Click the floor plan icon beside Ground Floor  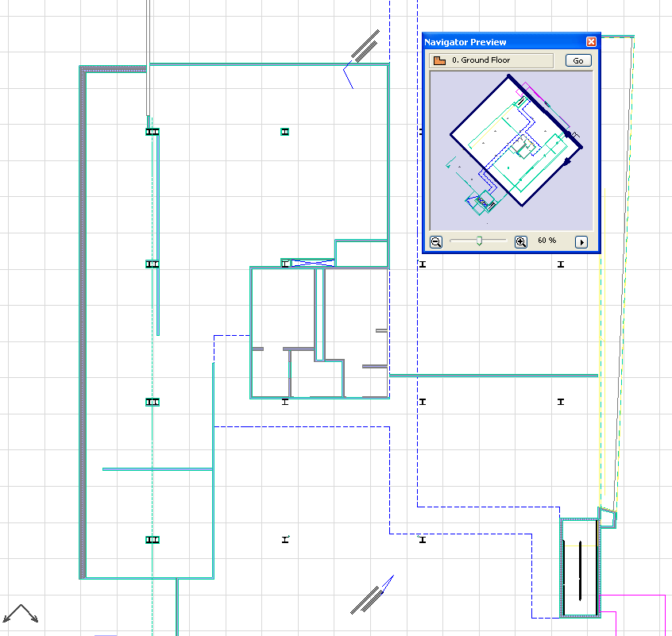pyautogui.click(x=439, y=60)
